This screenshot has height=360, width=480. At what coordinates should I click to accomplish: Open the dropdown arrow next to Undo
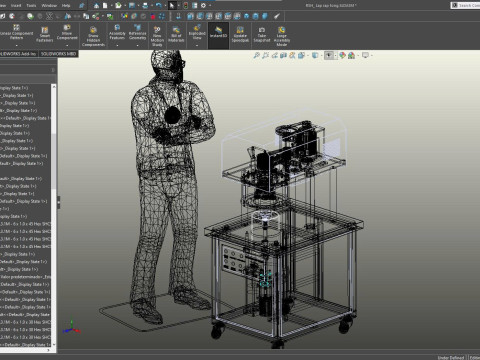tap(164, 5)
